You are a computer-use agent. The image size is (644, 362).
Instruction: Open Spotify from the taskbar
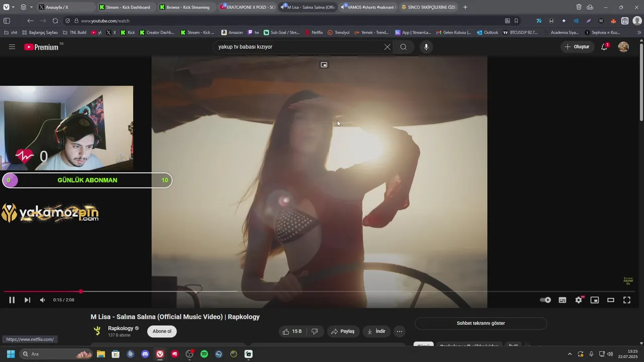[204, 354]
